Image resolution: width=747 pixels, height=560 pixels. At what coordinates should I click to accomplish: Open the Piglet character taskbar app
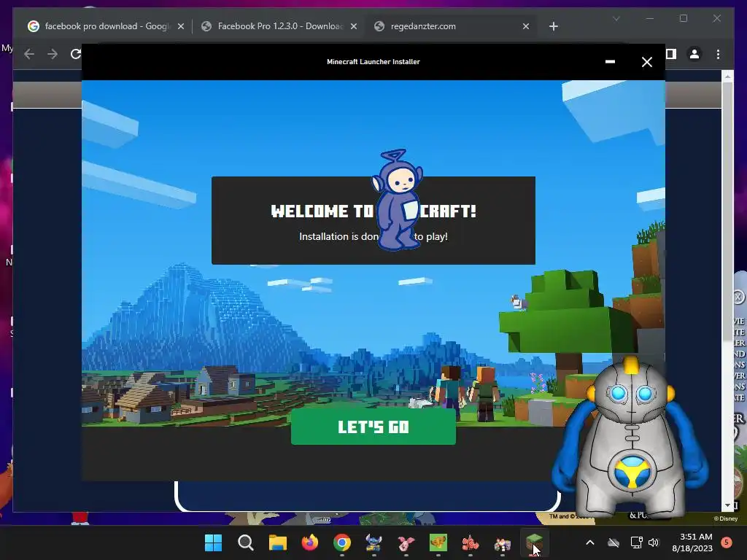[x=406, y=542]
